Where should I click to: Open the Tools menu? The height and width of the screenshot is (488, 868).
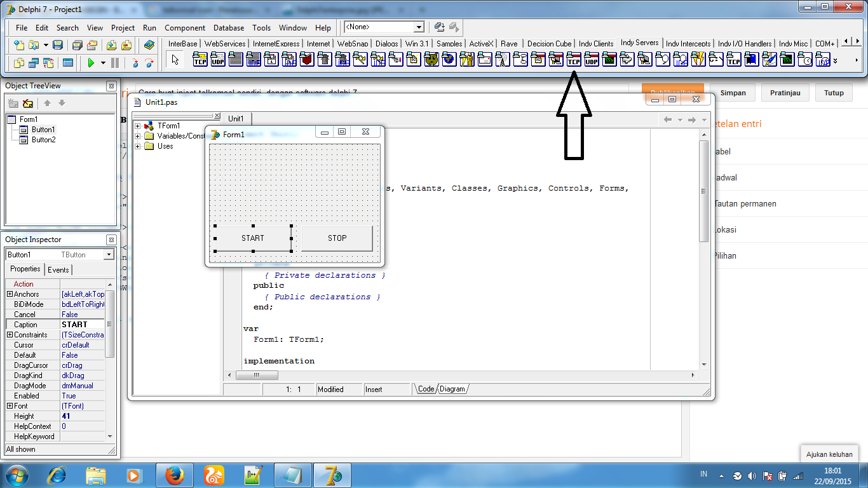tap(261, 27)
